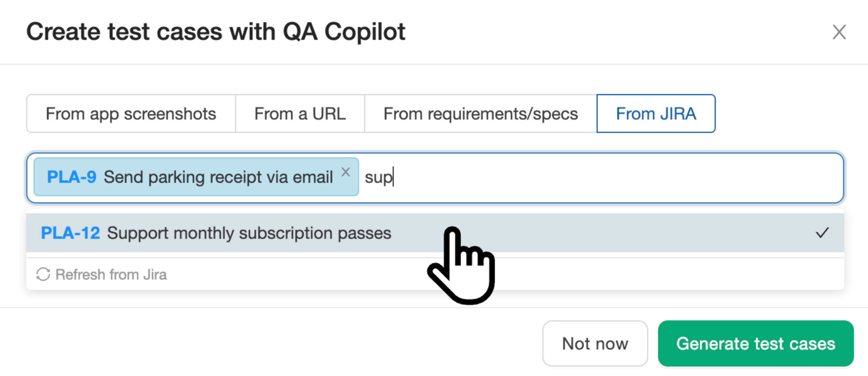Open the From a URL tab
Image resolution: width=868 pixels, height=376 pixels.
300,113
